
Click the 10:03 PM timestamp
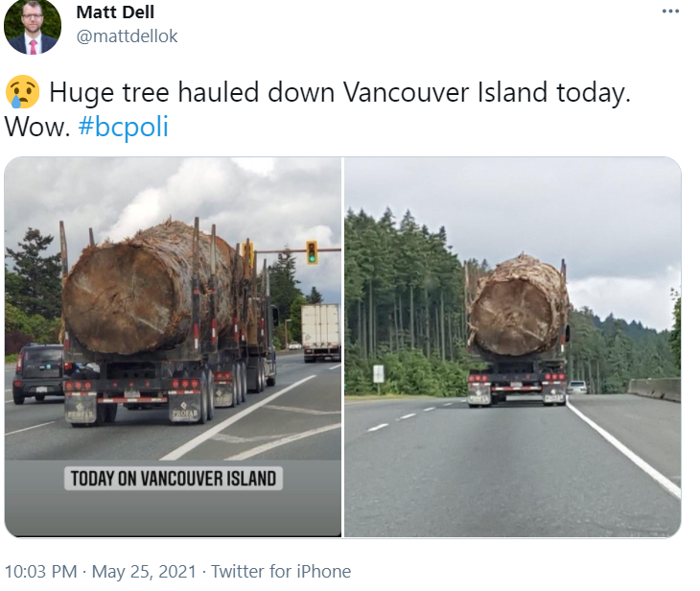coord(40,572)
